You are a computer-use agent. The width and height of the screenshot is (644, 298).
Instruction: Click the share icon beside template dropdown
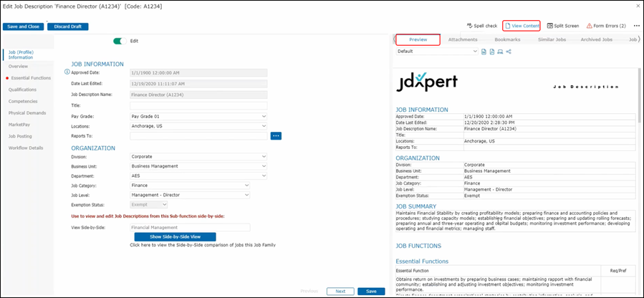pyautogui.click(x=509, y=52)
